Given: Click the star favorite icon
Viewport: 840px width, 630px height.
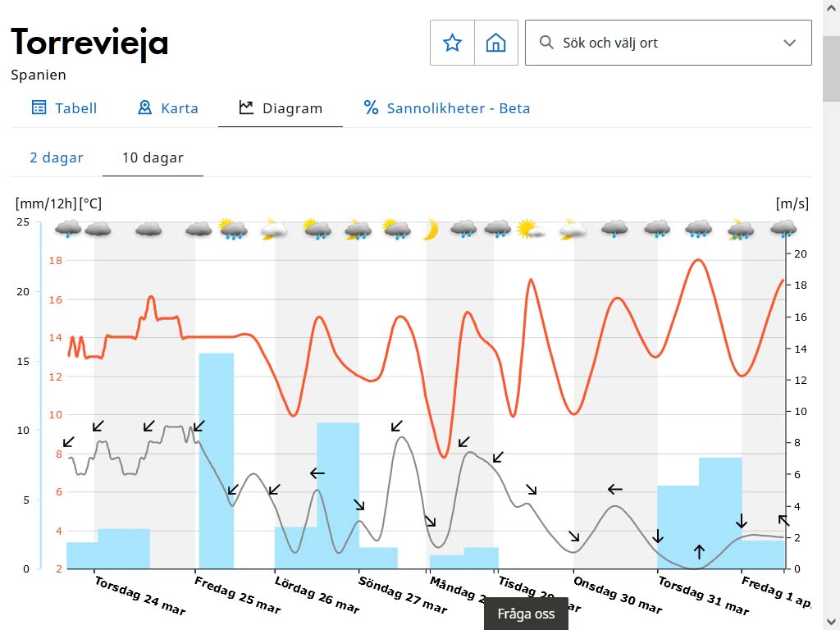Looking at the screenshot, I should (x=453, y=43).
